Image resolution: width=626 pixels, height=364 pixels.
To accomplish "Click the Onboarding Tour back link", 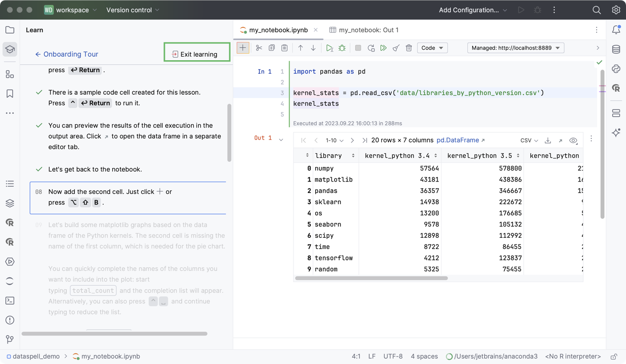I will (67, 54).
